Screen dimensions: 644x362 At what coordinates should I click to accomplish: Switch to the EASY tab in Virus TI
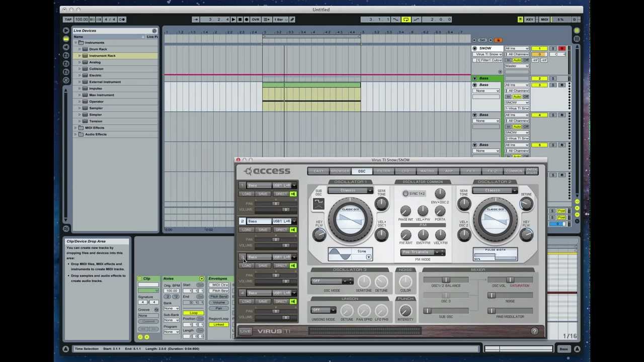coord(318,171)
